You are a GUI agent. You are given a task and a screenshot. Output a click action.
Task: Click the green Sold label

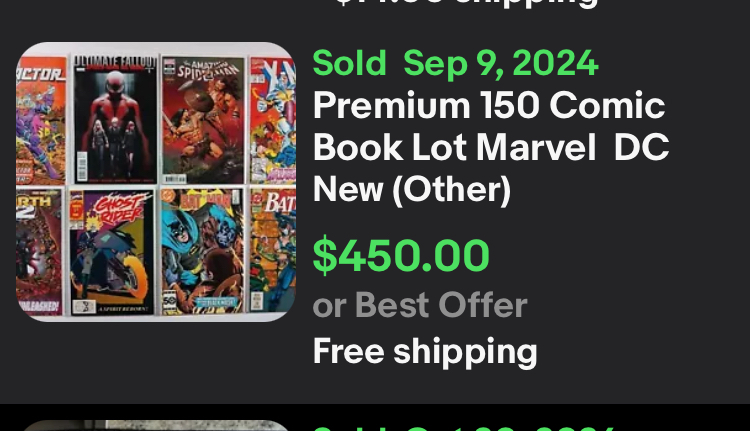pos(350,63)
